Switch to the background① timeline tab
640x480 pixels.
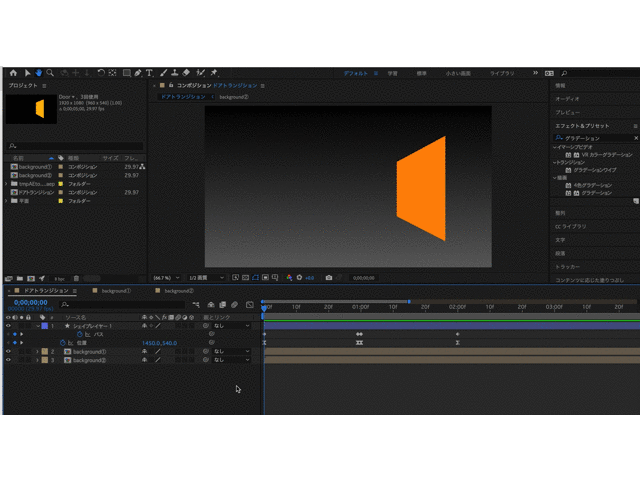pos(115,290)
